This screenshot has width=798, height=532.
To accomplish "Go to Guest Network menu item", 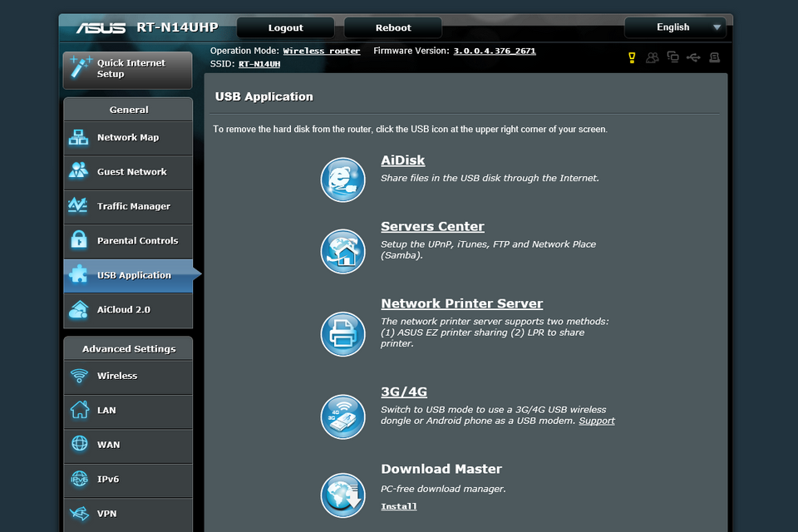I will [128, 173].
